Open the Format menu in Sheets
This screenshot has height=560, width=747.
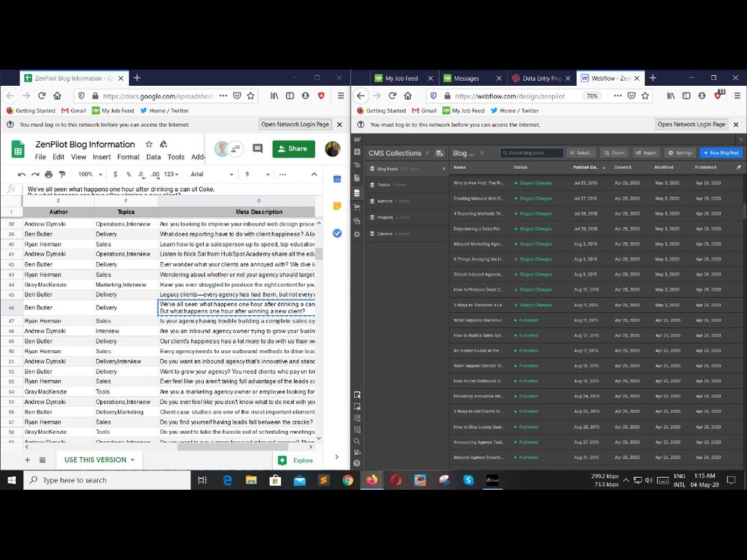point(128,157)
